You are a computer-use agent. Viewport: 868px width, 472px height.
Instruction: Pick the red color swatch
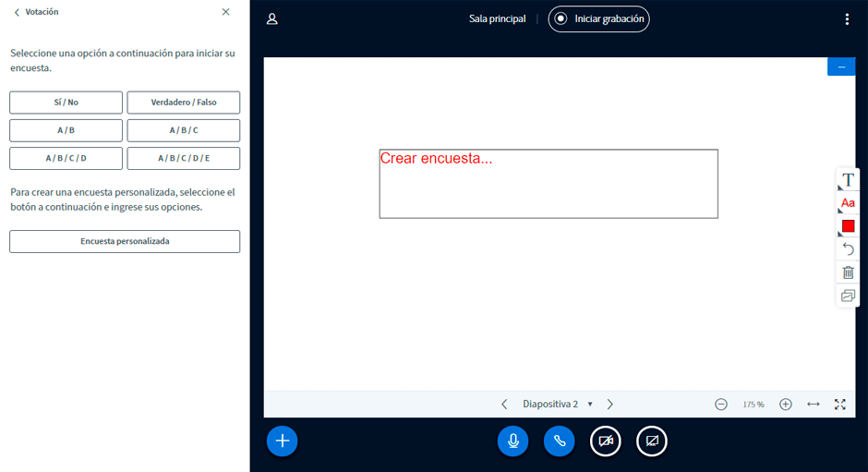(848, 226)
